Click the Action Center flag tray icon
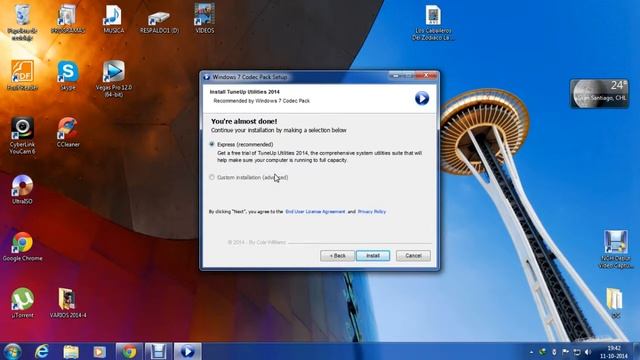 click(x=565, y=352)
